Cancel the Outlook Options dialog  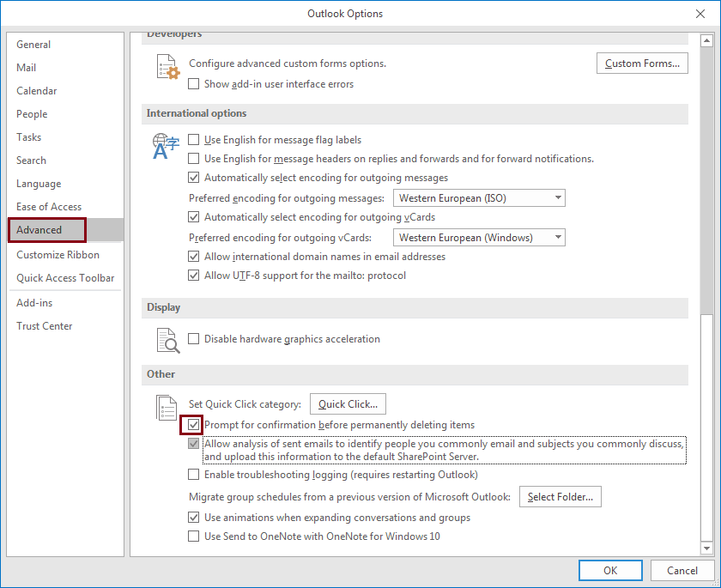point(682,571)
